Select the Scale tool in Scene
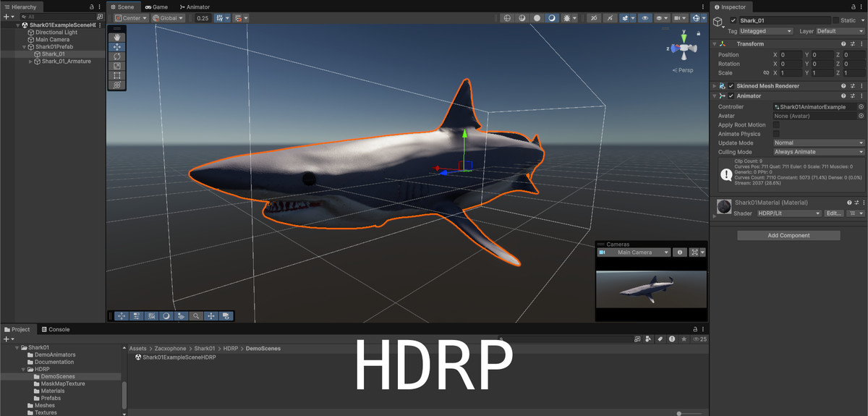868x416 pixels. pyautogui.click(x=117, y=65)
